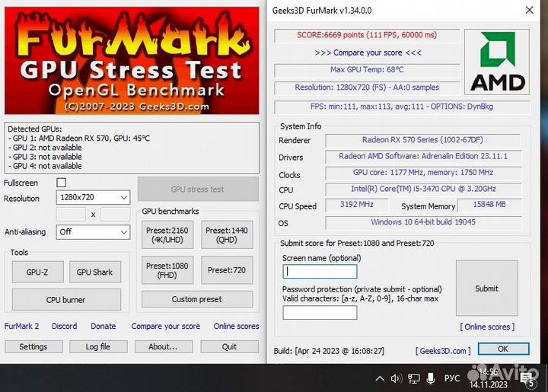
Task: Open the Log file button
Action: pyautogui.click(x=98, y=346)
